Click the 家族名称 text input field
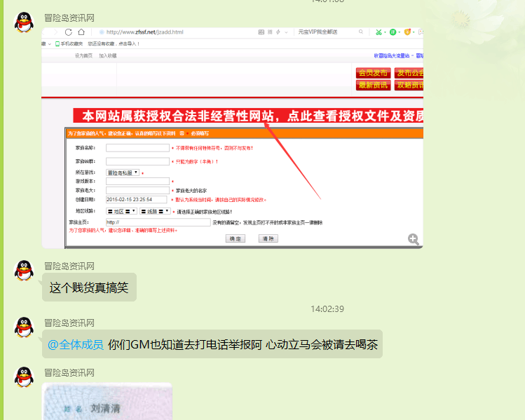The image size is (525, 420). click(x=137, y=148)
